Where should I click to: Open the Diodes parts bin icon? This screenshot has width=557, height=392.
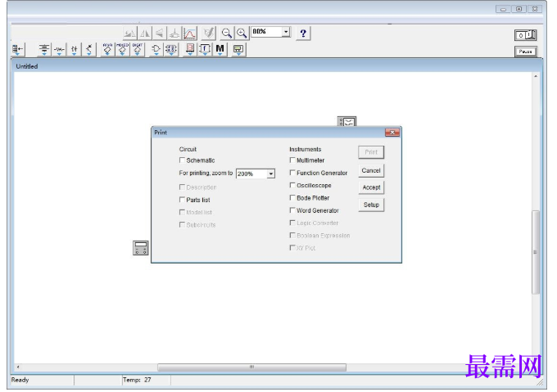click(x=74, y=49)
